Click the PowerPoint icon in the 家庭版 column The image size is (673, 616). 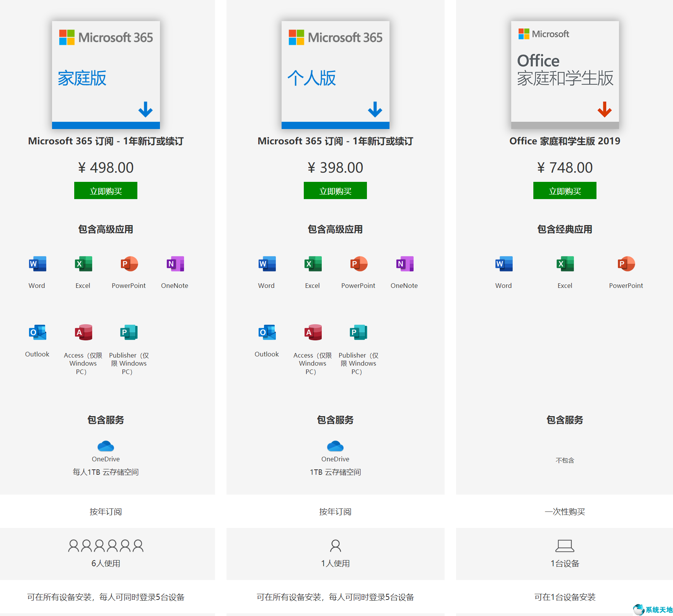[x=129, y=264]
